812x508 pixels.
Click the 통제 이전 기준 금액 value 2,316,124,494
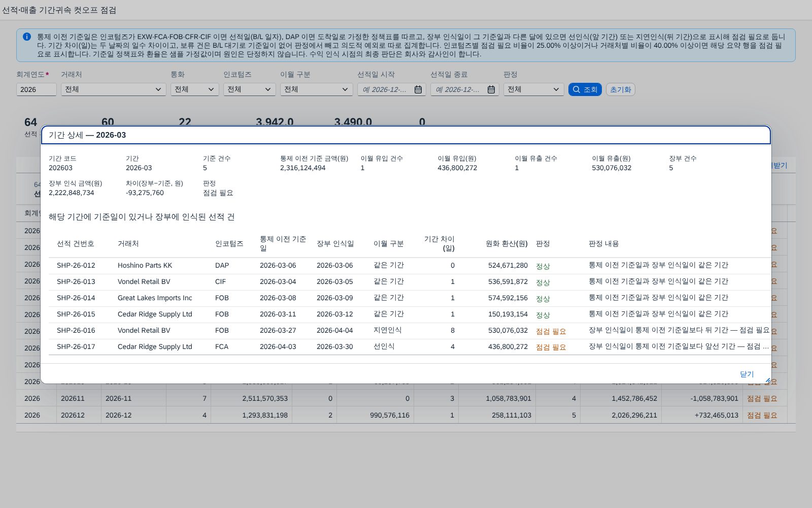(303, 168)
